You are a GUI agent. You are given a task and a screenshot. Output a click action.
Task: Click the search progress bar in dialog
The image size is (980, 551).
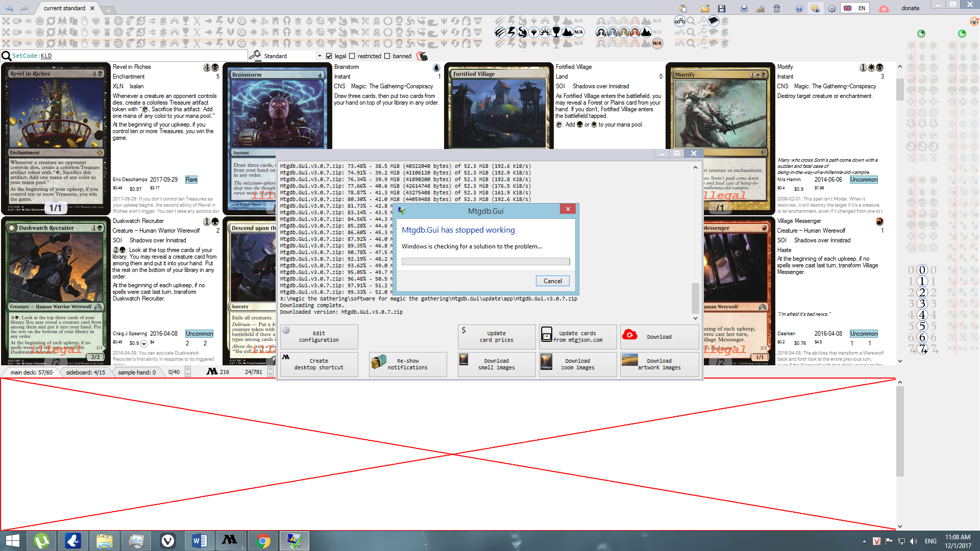485,262
